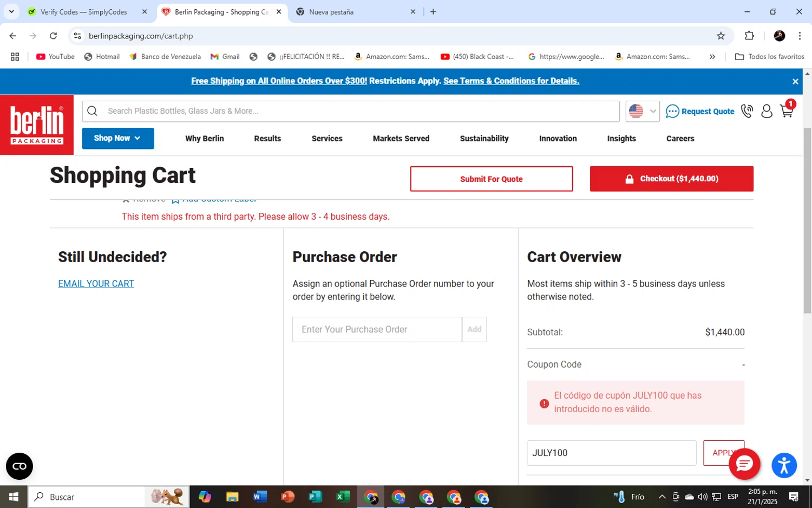Click the address bar URL
This screenshot has width=812, height=508.
141,36
